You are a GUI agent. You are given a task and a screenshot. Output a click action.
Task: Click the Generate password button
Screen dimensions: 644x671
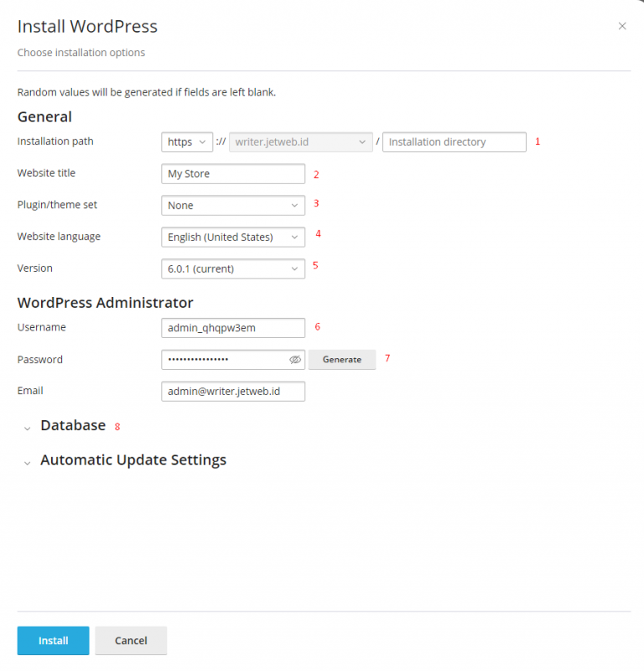[342, 359]
